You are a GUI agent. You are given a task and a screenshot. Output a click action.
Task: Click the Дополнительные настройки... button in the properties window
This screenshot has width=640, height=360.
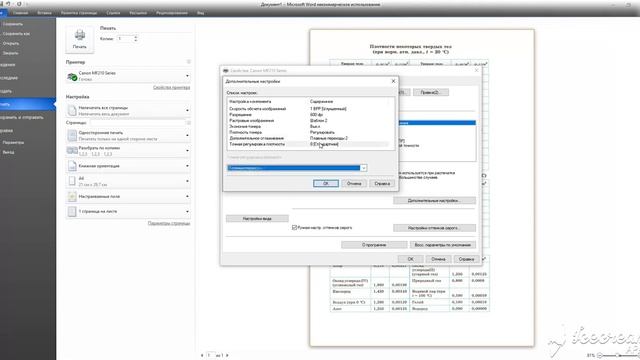tap(434, 200)
